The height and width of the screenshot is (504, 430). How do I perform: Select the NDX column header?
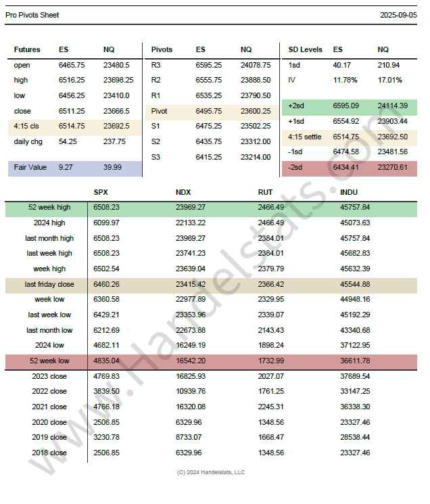pos(183,193)
